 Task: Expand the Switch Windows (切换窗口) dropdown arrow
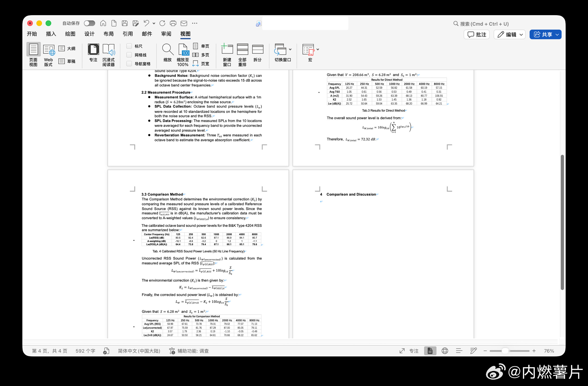290,49
